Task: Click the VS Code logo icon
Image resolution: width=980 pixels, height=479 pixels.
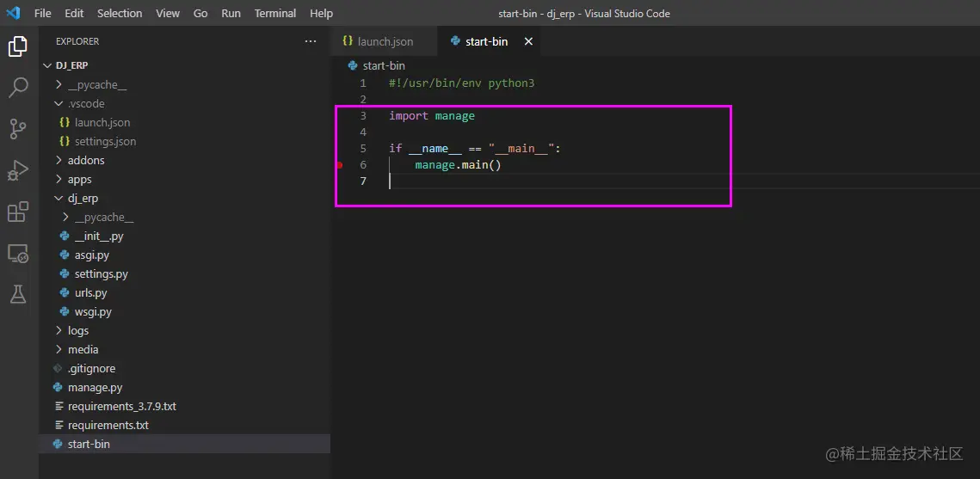Action: pyautogui.click(x=13, y=13)
